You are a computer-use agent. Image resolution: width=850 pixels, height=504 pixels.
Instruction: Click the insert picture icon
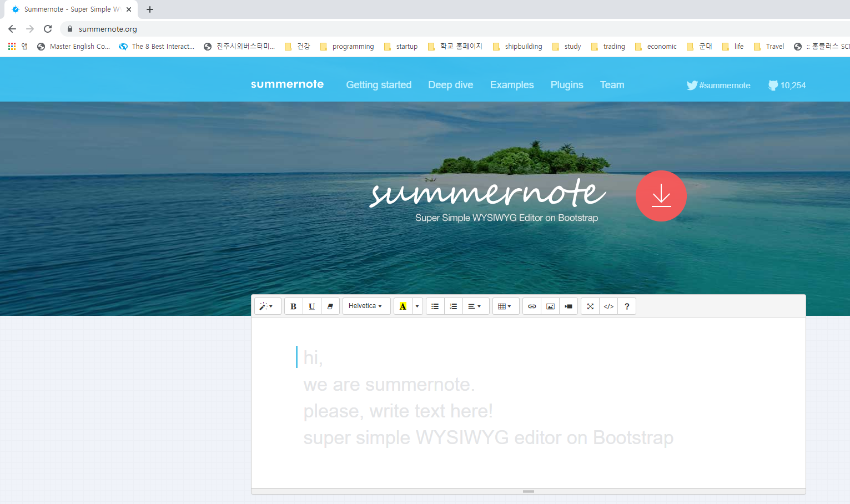tap(550, 306)
